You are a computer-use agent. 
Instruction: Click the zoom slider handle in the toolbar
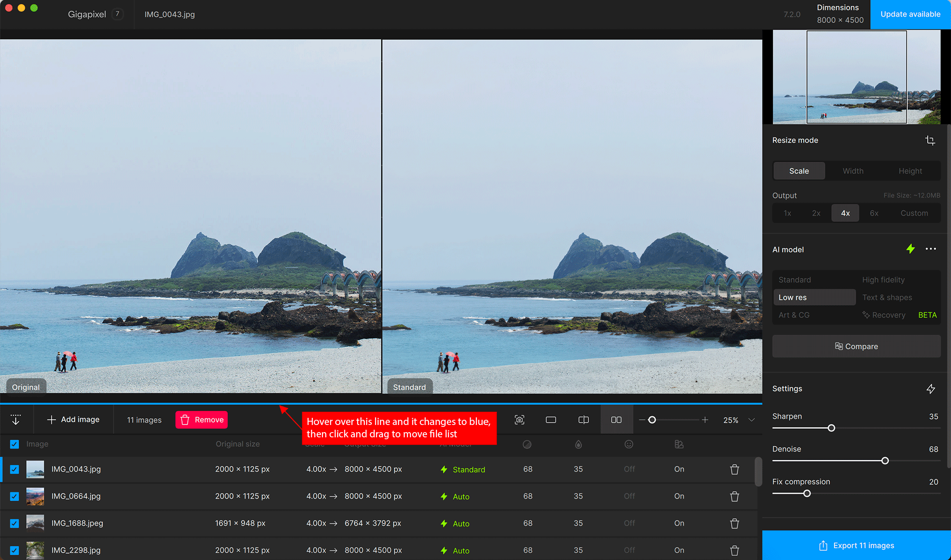coord(652,420)
